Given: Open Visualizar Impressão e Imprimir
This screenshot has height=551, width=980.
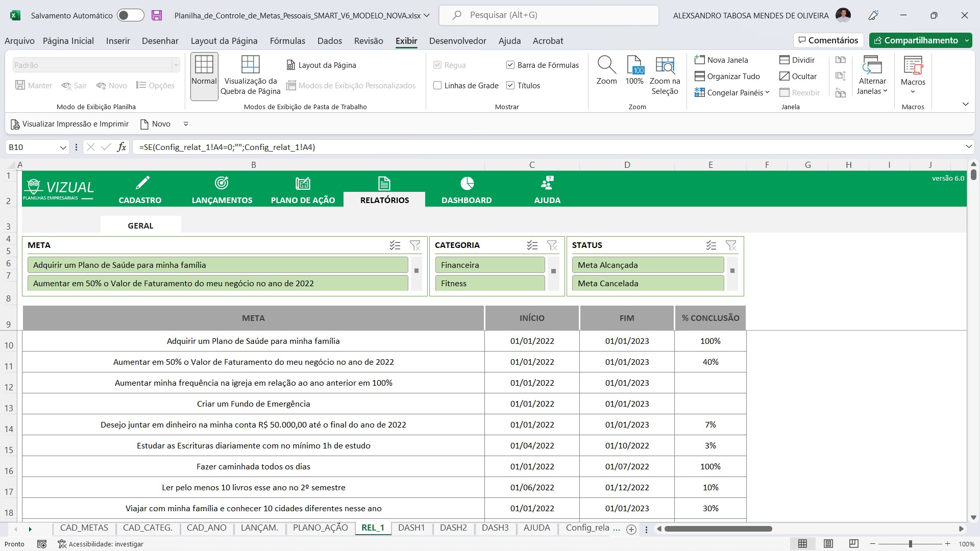Looking at the screenshot, I should pos(69,123).
